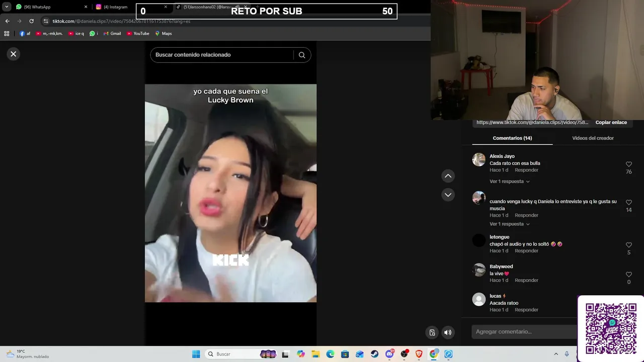
Task: Open the Maps bookmark
Action: pos(164,34)
